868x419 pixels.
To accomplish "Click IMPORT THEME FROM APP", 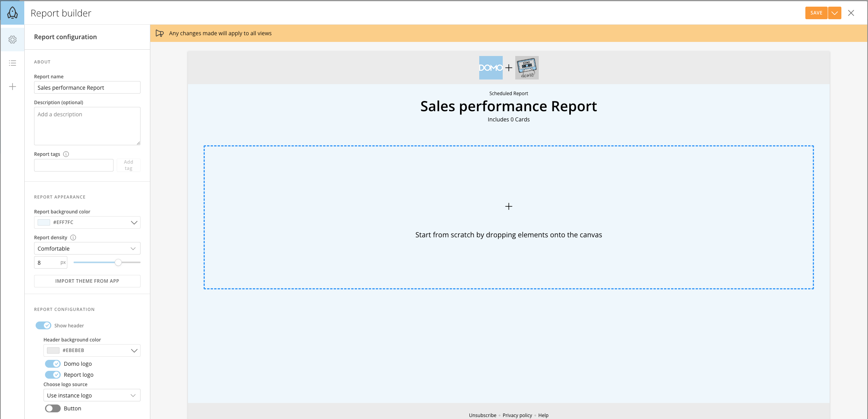I will 87,281.
